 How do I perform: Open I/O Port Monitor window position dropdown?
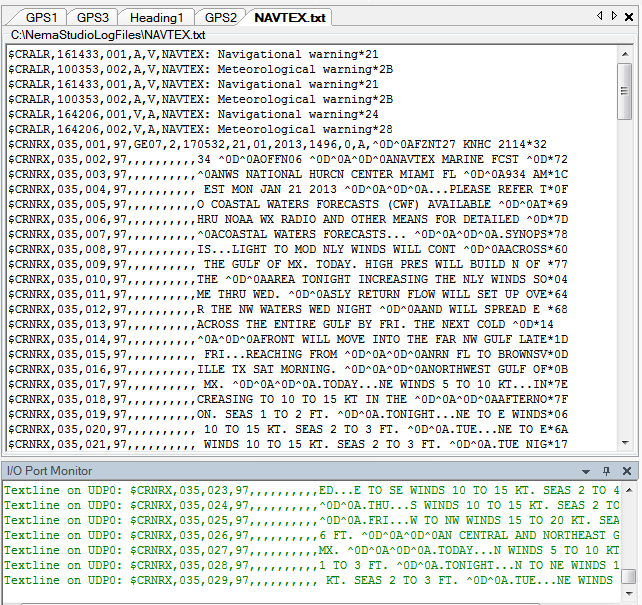click(x=586, y=470)
